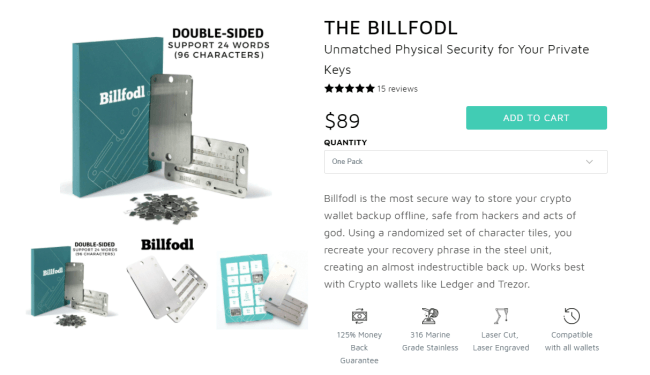Screen dimensions: 650x375
Task: Click the Laser Cut engraved icon
Action: [x=501, y=316]
